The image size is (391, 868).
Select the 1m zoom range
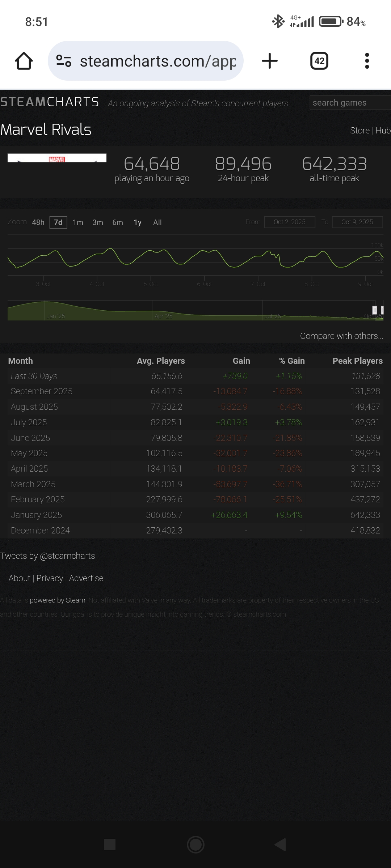coord(78,222)
